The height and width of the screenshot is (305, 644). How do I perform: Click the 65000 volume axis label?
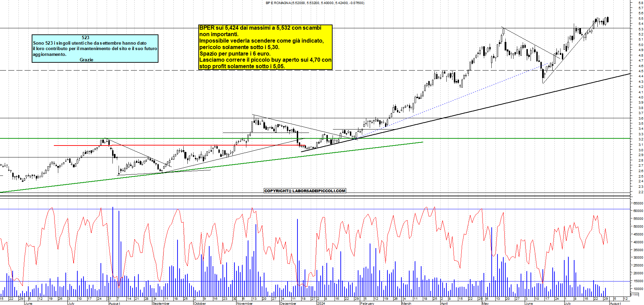click(638, 203)
